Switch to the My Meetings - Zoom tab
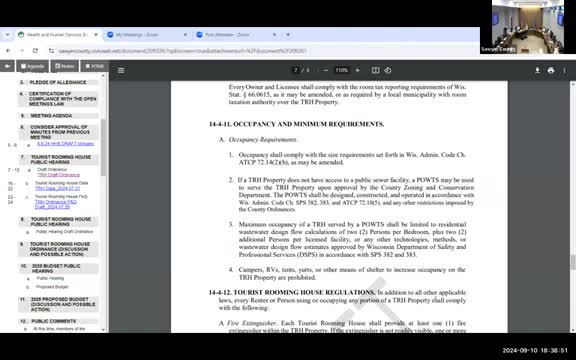This screenshot has width=576, height=360. (x=147, y=35)
